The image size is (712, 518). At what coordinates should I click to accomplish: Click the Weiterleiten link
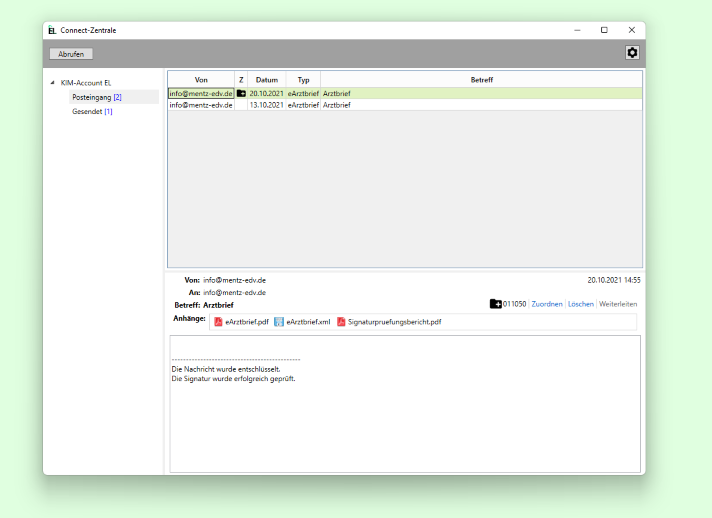click(x=617, y=304)
